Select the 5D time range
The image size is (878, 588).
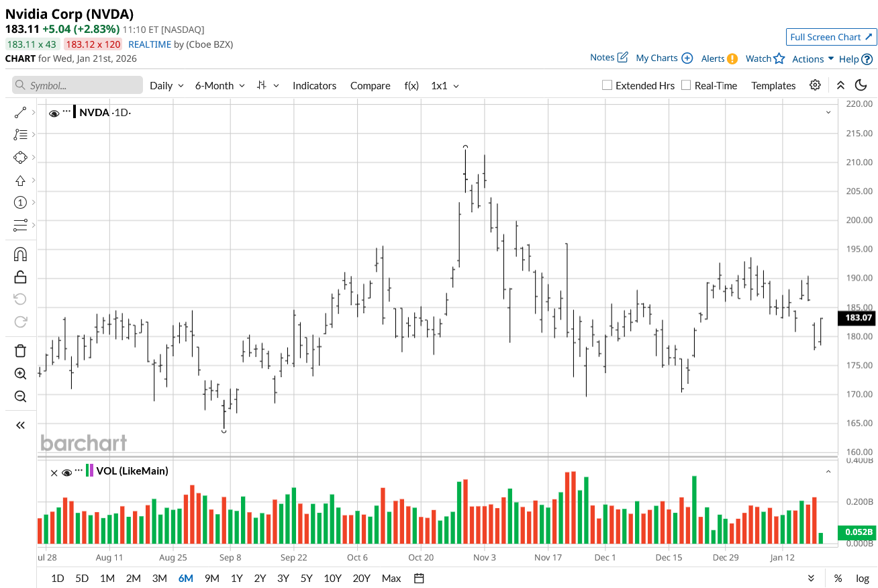click(x=82, y=579)
